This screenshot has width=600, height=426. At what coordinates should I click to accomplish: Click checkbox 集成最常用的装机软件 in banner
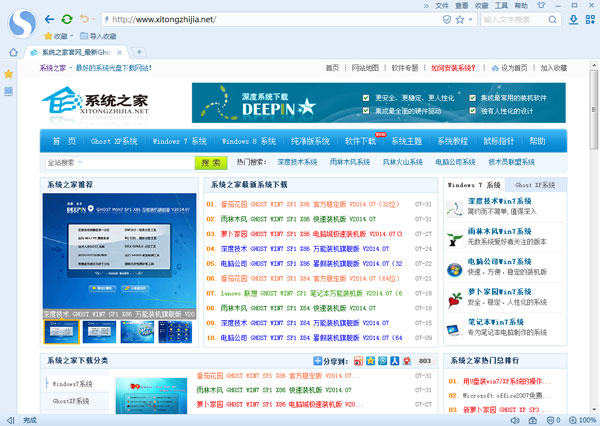[x=472, y=98]
